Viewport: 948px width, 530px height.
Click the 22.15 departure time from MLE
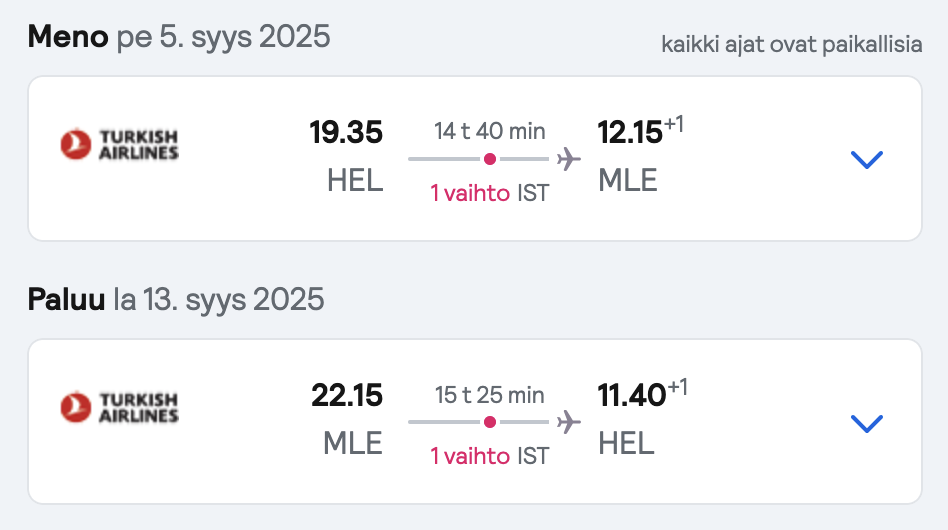pyautogui.click(x=346, y=395)
